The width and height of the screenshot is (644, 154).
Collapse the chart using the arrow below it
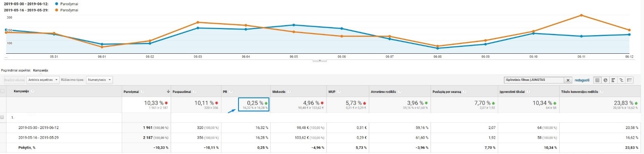320,60
